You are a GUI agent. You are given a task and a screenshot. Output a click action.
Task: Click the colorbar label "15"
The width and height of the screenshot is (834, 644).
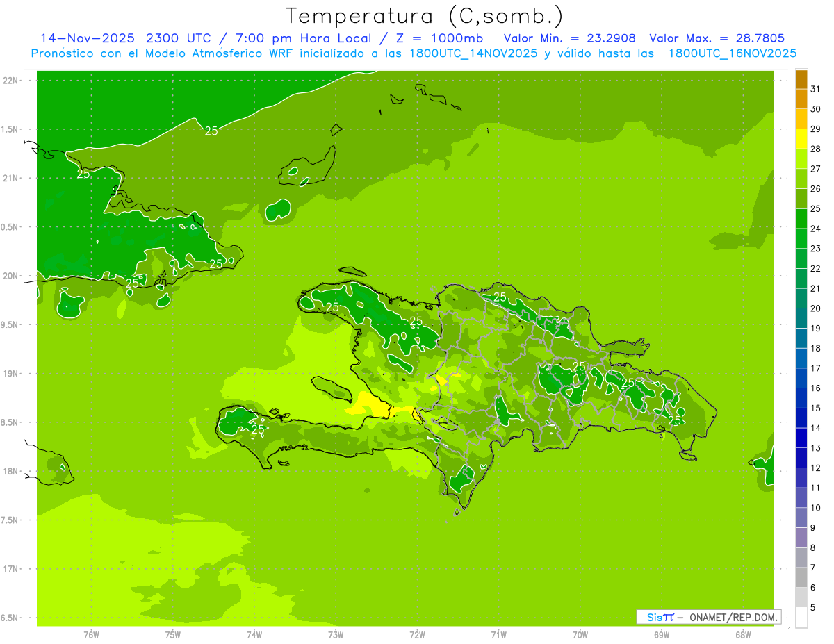point(815,408)
